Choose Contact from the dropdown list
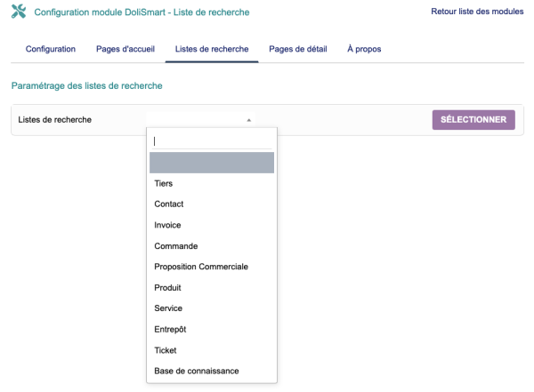The width and height of the screenshot is (534, 392). [x=169, y=204]
